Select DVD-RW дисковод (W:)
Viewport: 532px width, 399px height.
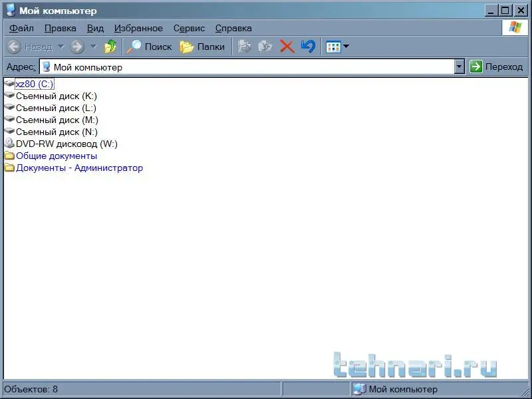click(x=66, y=144)
